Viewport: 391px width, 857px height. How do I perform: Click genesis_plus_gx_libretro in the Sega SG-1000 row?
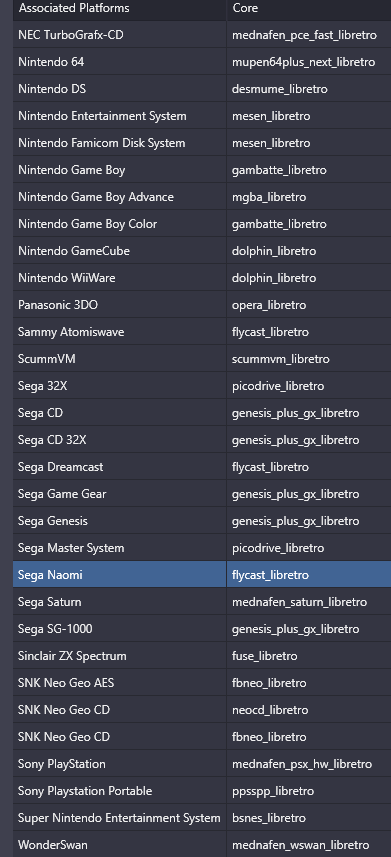click(309, 629)
